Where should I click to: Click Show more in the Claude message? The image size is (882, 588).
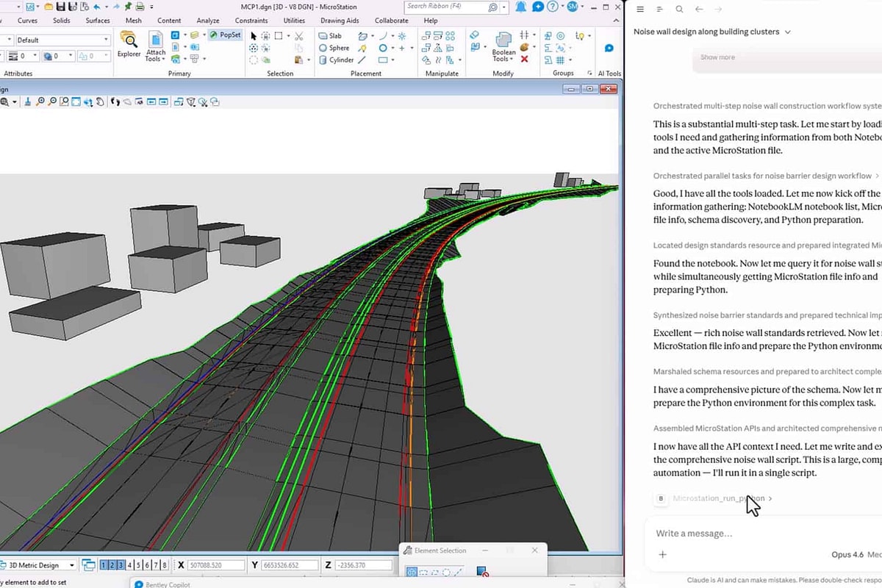tap(717, 57)
